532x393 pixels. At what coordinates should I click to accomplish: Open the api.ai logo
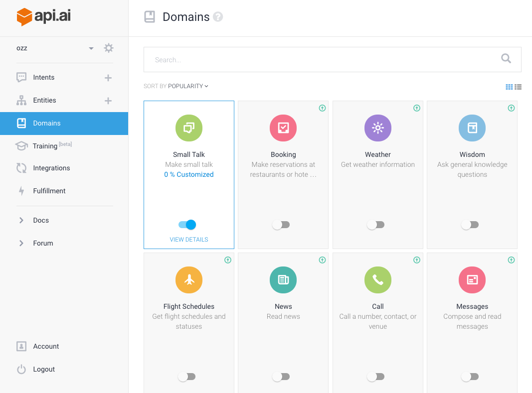[x=43, y=16]
